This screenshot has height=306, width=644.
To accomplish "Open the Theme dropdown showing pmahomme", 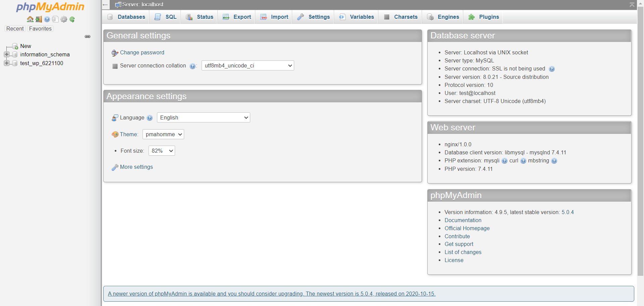I will pyautogui.click(x=163, y=134).
